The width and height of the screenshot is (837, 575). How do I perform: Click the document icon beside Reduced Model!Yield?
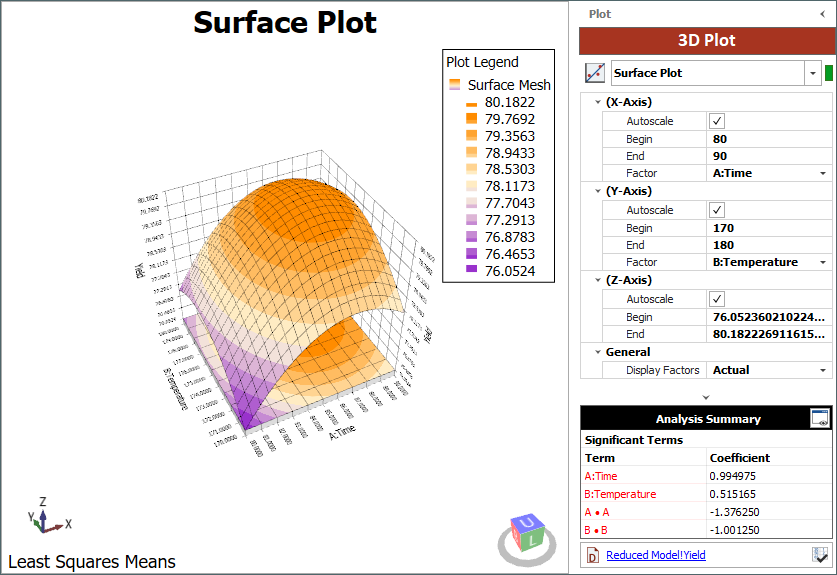(593, 555)
